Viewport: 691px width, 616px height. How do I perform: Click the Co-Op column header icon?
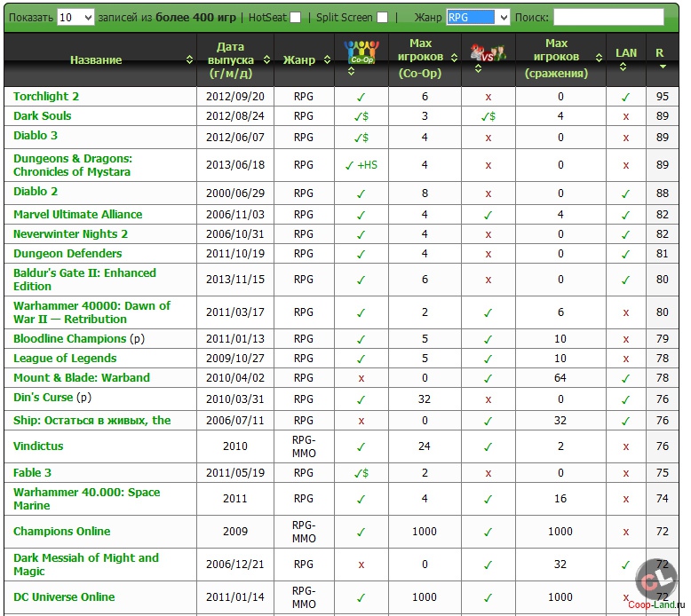pyautogui.click(x=361, y=52)
